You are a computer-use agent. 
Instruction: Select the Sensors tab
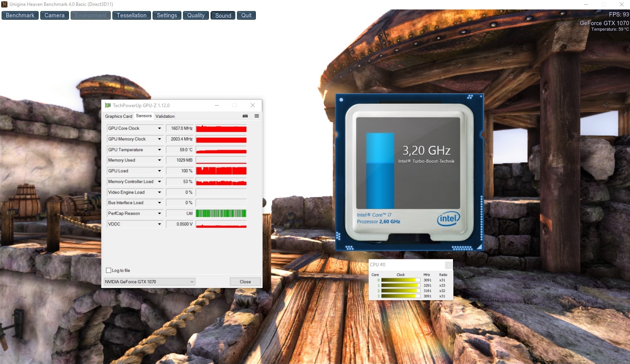tap(144, 116)
